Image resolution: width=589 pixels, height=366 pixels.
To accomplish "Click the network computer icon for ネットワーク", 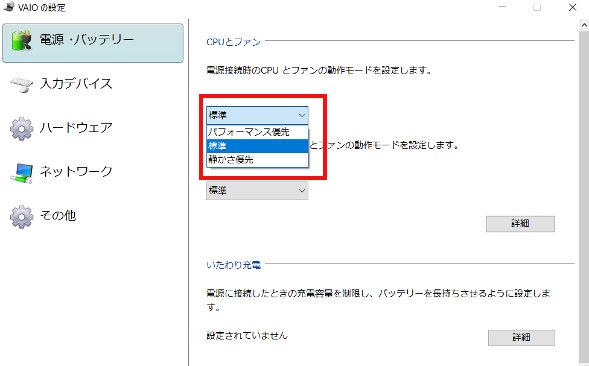I will click(21, 173).
